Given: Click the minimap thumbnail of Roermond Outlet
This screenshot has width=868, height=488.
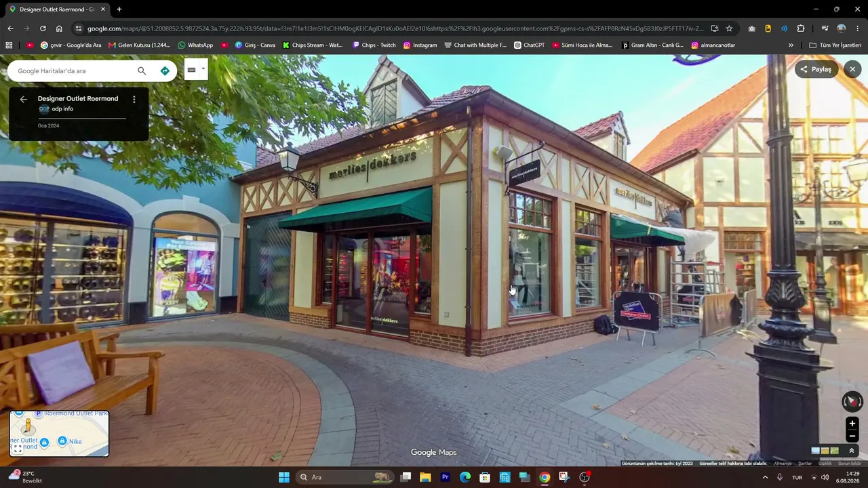Looking at the screenshot, I should point(59,433).
